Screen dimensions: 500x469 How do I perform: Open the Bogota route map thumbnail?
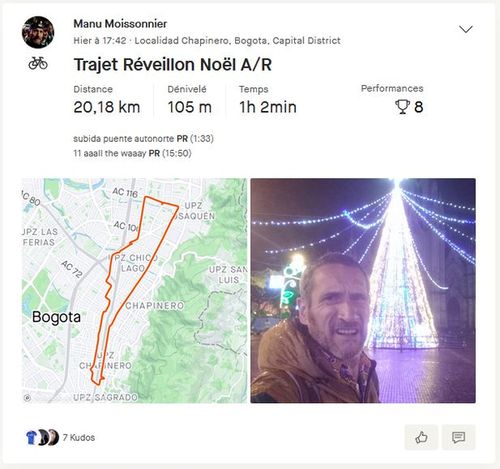(x=134, y=290)
